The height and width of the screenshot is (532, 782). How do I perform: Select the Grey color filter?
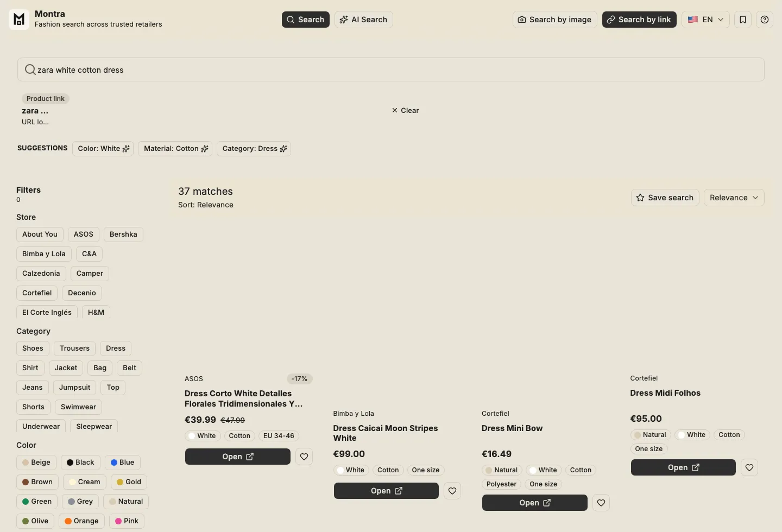[80, 502]
